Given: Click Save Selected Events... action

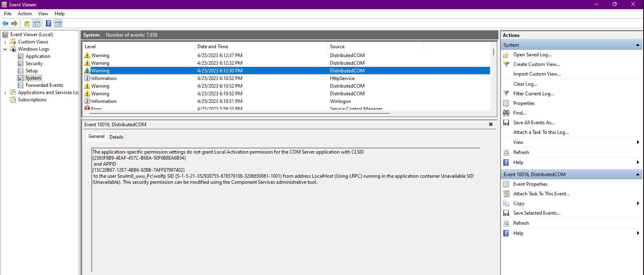Looking at the screenshot, I should point(537,213).
